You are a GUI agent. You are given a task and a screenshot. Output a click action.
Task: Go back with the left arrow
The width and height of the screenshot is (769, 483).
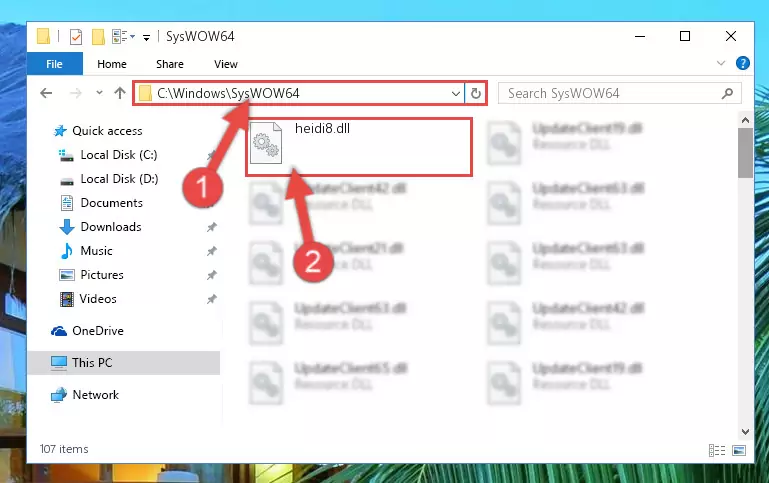pyautogui.click(x=46, y=93)
